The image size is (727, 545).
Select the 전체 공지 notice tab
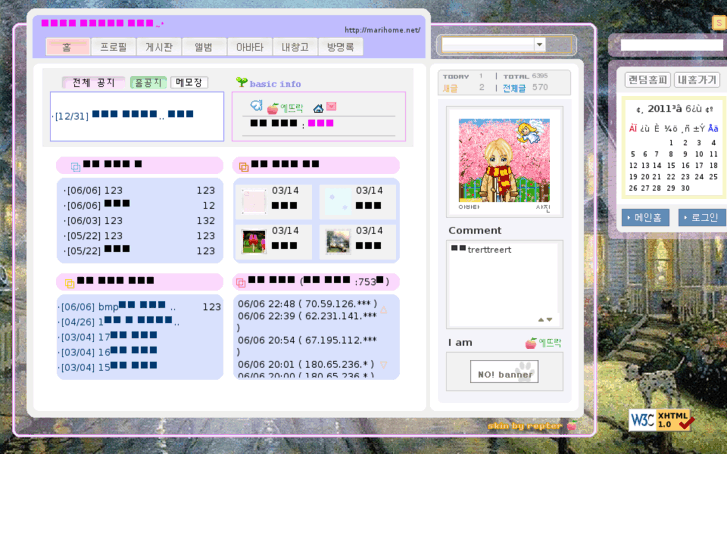coord(93,83)
